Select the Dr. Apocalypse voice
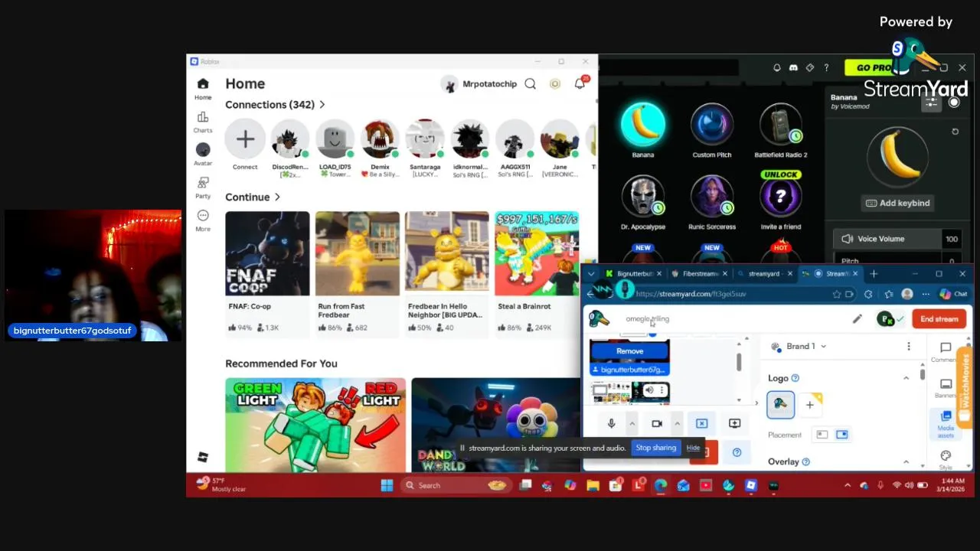The height and width of the screenshot is (551, 980). 643,197
